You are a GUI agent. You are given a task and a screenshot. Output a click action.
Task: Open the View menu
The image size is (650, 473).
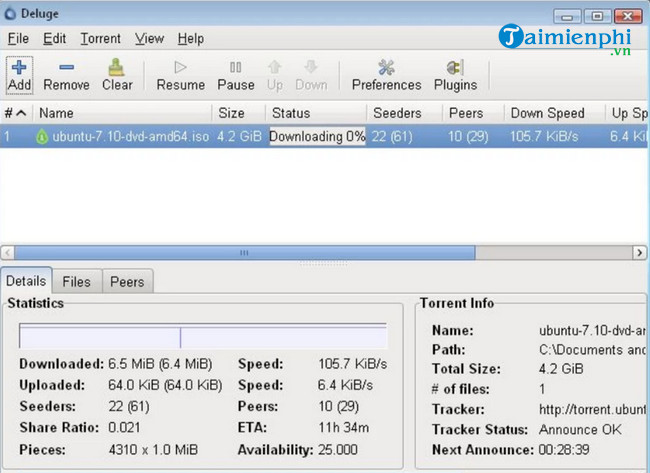[x=149, y=38]
